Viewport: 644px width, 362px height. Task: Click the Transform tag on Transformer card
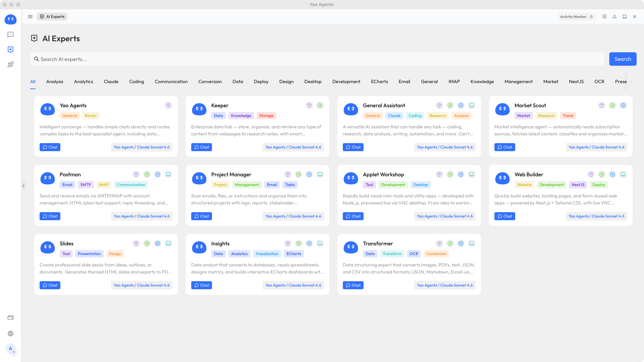(x=392, y=254)
